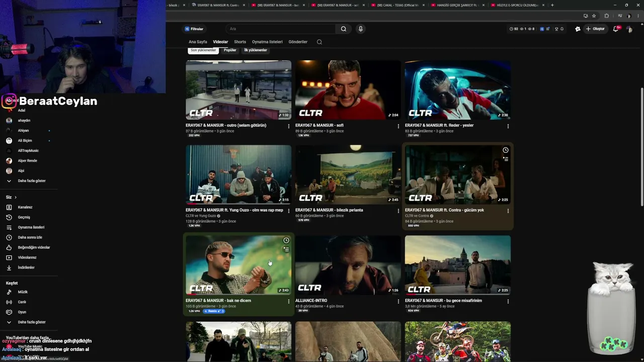Open the AllTrapMusic subscription
644x362 pixels.
[29, 151]
